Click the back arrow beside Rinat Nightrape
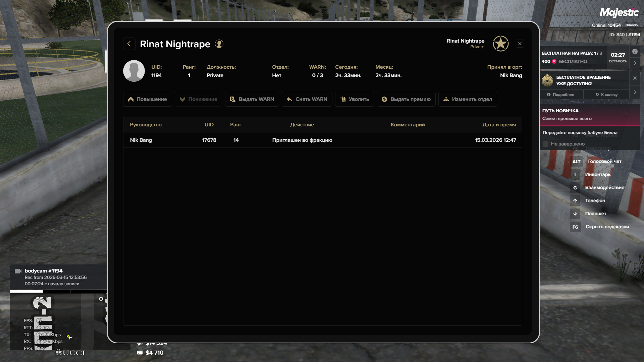 129,44
